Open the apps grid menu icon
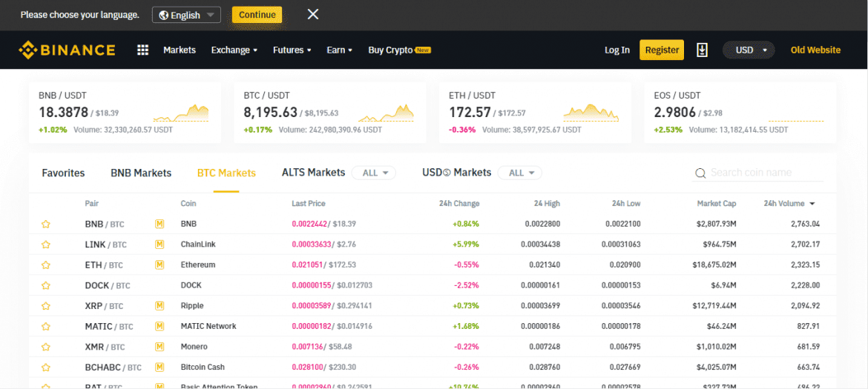The image size is (868, 389). coord(143,50)
